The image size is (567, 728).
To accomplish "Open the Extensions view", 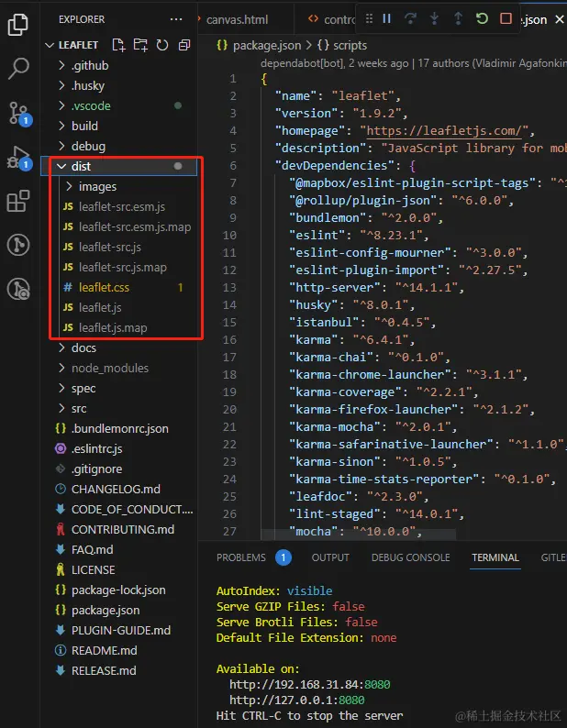I will (18, 201).
